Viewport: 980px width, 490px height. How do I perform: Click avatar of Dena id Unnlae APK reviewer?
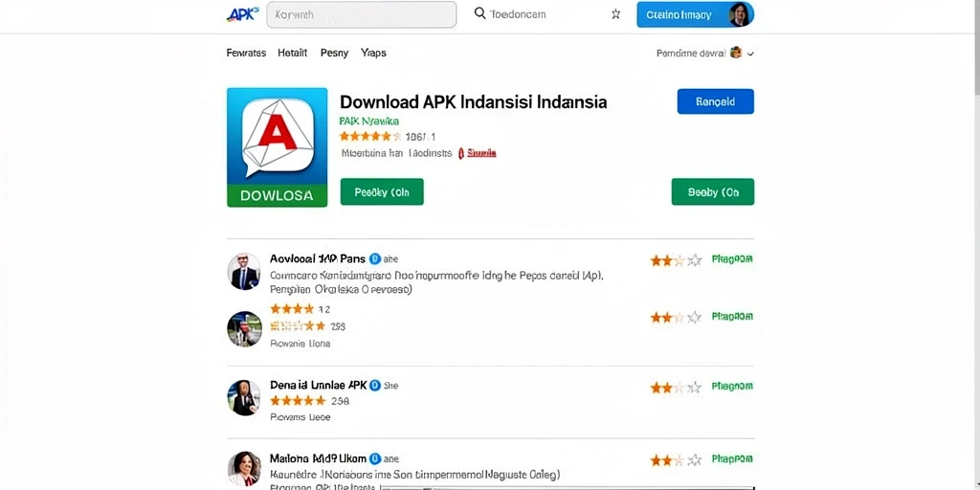coord(243,397)
